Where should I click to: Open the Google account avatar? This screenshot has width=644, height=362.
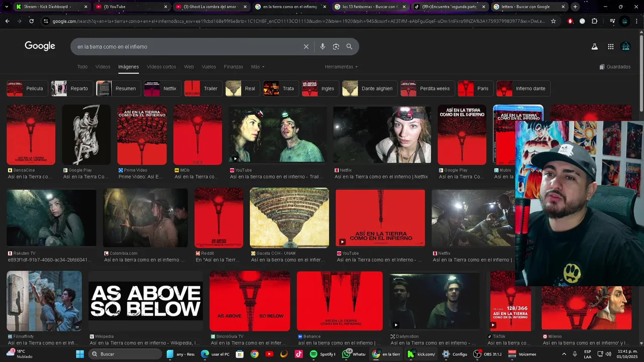[625, 47]
